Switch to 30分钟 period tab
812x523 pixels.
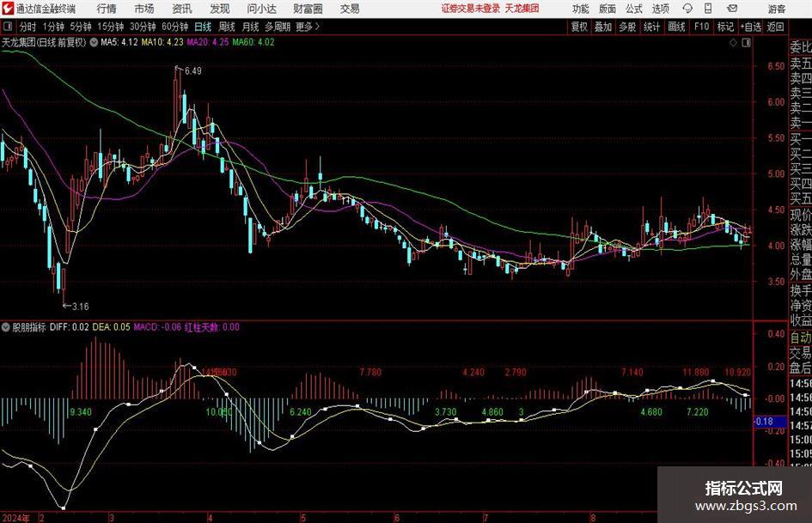tap(143, 27)
